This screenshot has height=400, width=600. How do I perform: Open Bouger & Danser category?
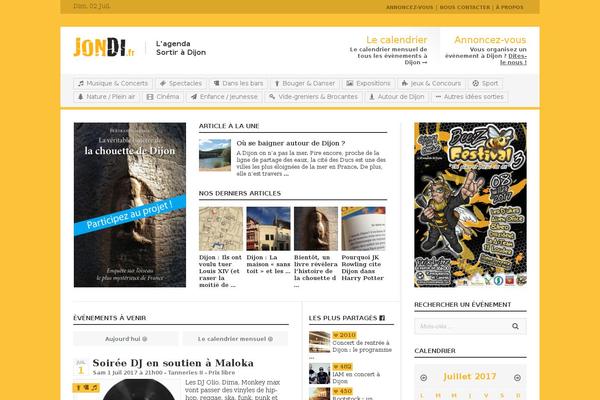(x=305, y=83)
